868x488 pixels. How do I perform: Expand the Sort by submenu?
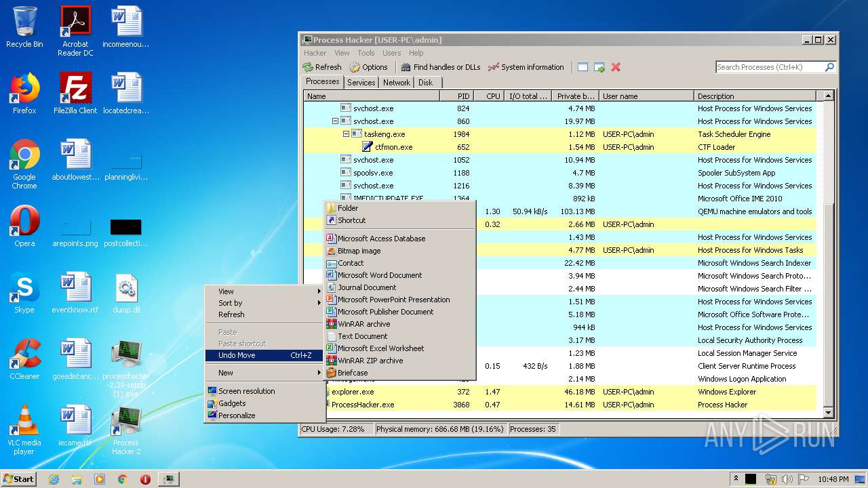pyautogui.click(x=265, y=303)
